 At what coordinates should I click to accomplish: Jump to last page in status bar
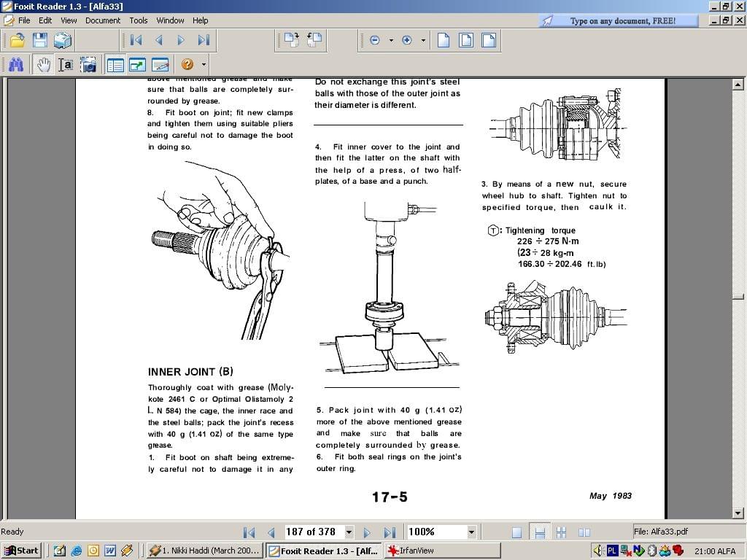pos(390,532)
